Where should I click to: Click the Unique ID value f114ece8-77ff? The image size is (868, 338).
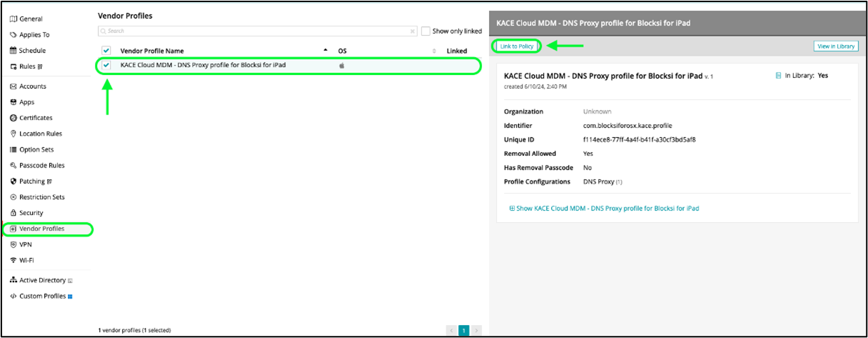(639, 139)
